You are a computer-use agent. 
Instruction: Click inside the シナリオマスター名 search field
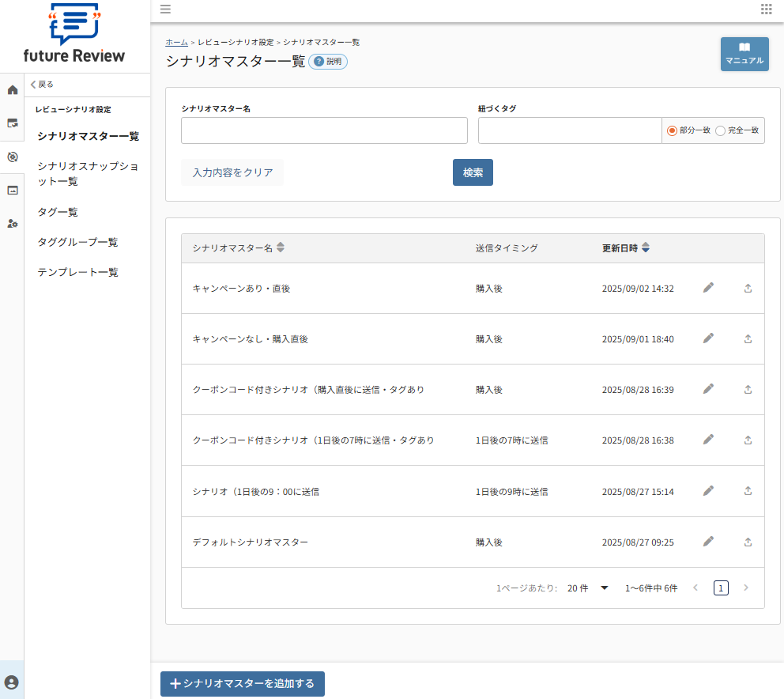coord(324,130)
